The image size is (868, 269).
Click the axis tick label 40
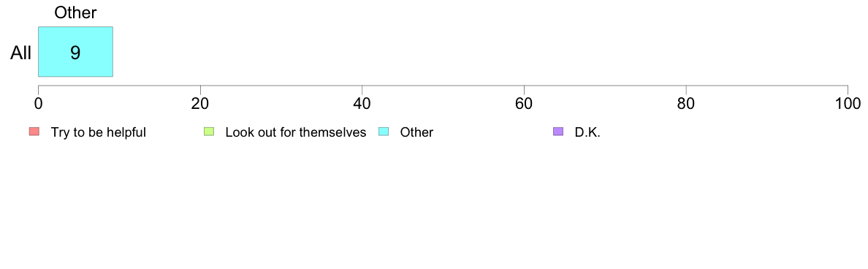(x=362, y=103)
